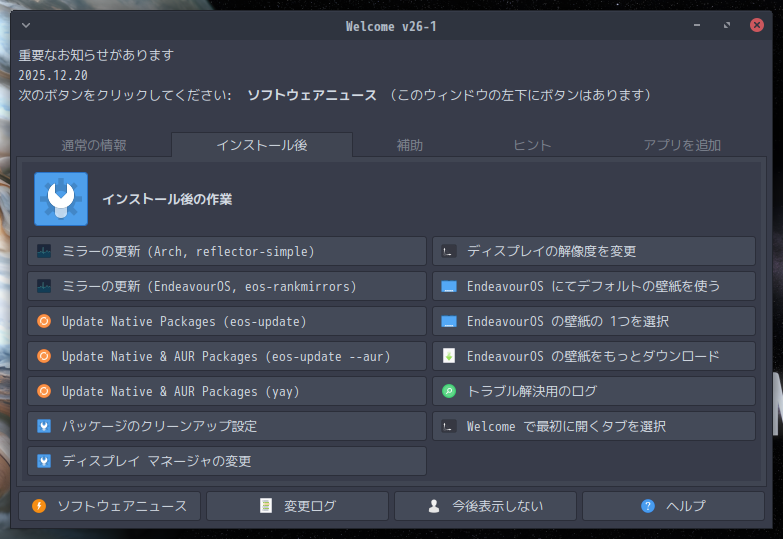Click the large blue wrench icon

tap(61, 199)
